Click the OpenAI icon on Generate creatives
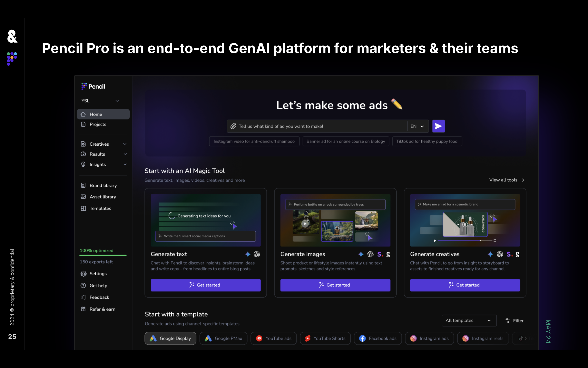Image resolution: width=588 pixels, height=368 pixels. pos(500,254)
